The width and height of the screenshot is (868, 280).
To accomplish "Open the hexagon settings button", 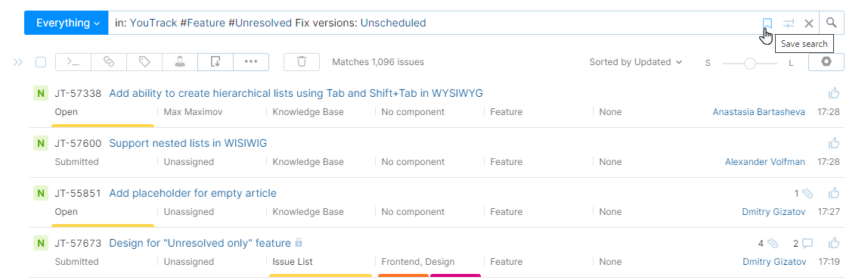I will coord(826,62).
